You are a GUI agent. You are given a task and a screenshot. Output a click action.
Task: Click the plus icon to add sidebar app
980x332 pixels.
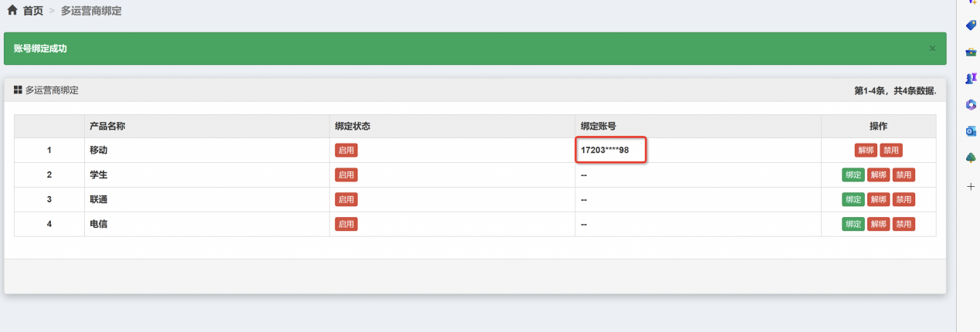(x=971, y=186)
